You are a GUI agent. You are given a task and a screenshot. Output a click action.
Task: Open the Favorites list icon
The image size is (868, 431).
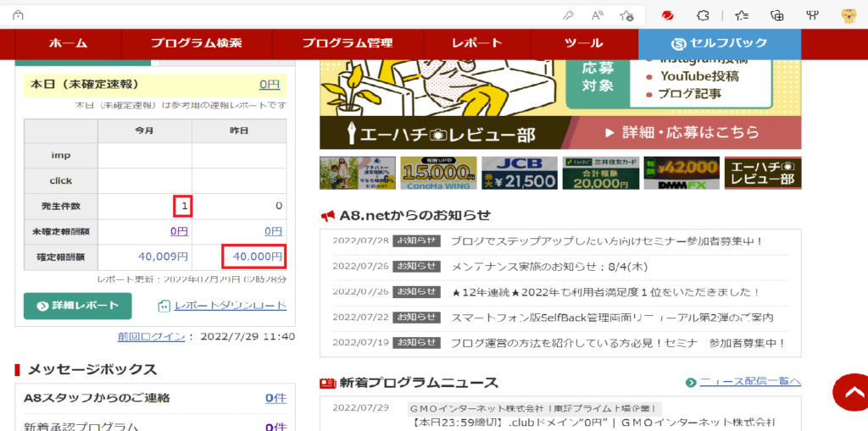pyautogui.click(x=743, y=15)
